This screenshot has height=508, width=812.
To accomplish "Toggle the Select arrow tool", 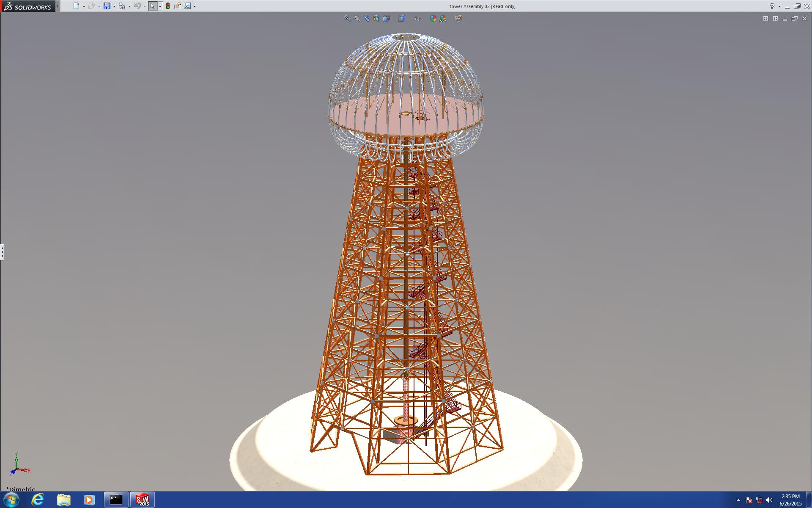I will [152, 6].
